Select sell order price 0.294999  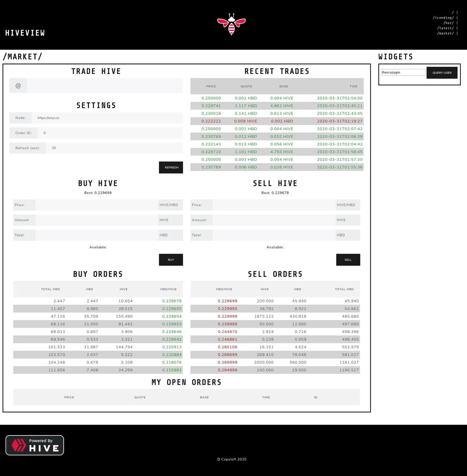(x=227, y=370)
